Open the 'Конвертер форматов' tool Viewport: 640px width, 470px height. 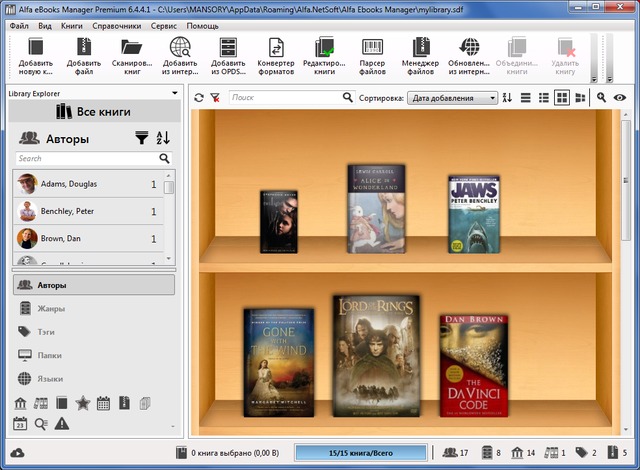click(276, 47)
